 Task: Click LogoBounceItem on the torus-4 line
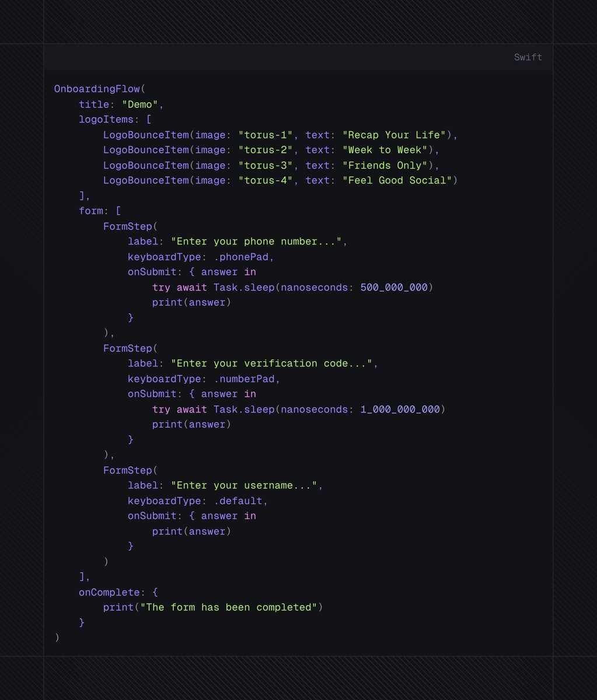pos(146,180)
